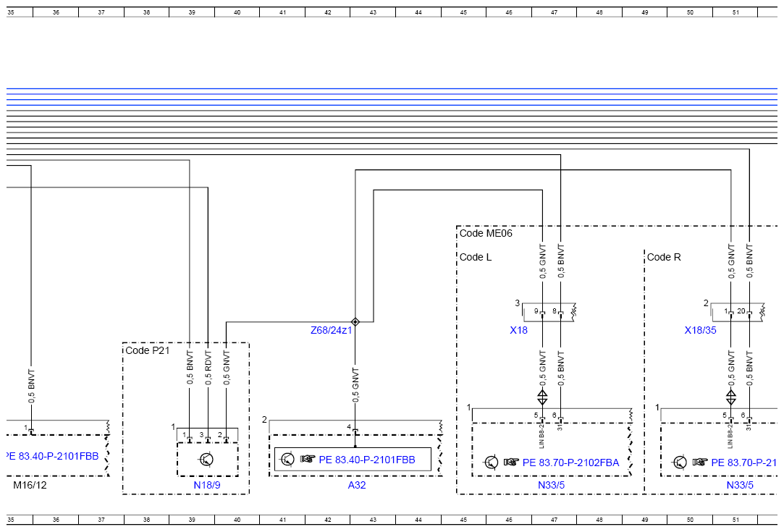Click pin 20 of connector X18/35
784x532 pixels.
[x=741, y=311]
